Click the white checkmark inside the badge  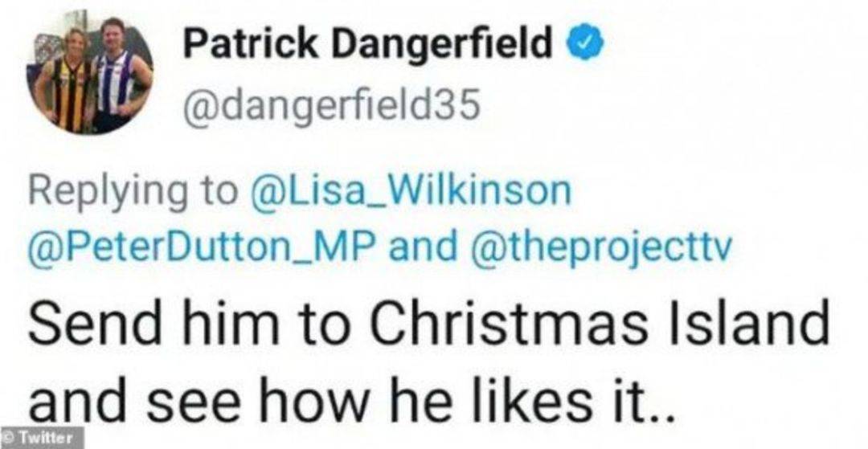click(584, 45)
